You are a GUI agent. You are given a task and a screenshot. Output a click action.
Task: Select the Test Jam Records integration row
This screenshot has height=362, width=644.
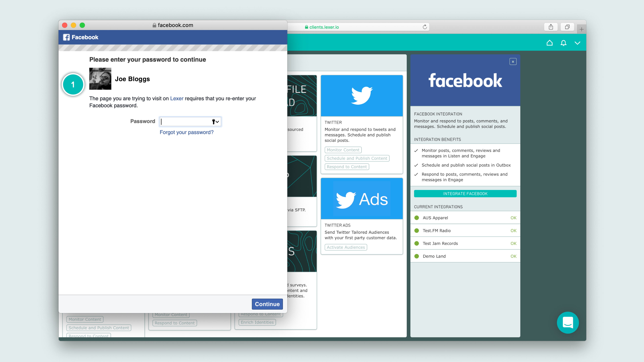pyautogui.click(x=465, y=243)
